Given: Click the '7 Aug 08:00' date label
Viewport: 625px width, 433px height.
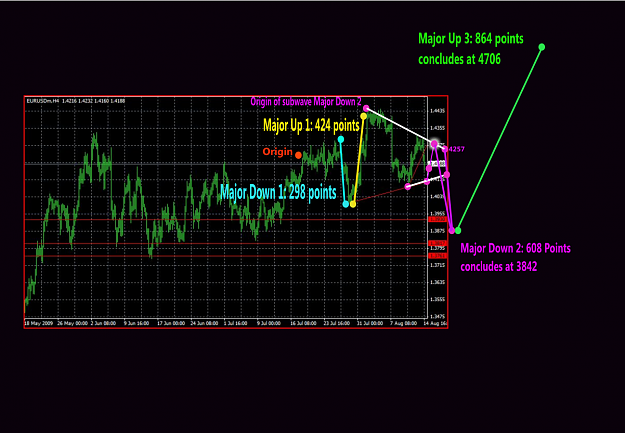Looking at the screenshot, I should coord(403,323).
